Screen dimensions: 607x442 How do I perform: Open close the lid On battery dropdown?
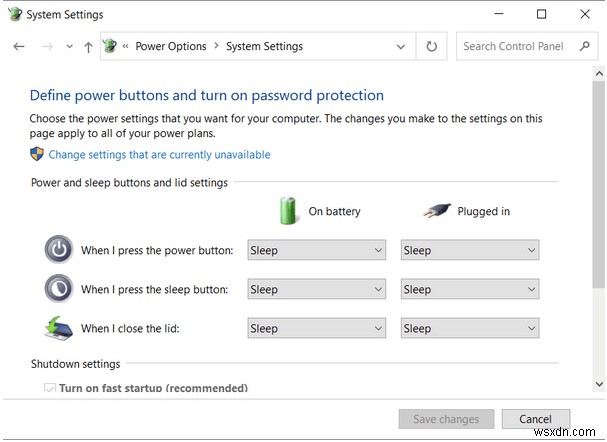coord(317,328)
